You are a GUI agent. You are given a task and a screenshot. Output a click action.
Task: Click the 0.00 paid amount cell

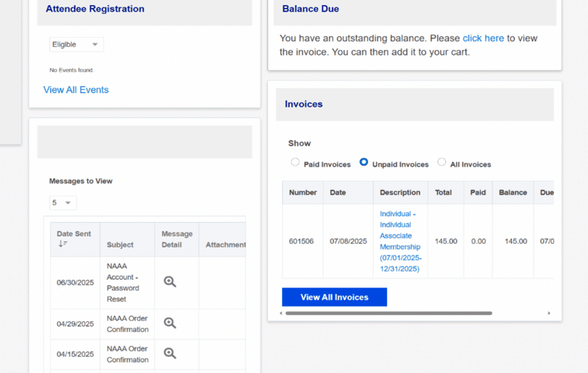pos(478,241)
